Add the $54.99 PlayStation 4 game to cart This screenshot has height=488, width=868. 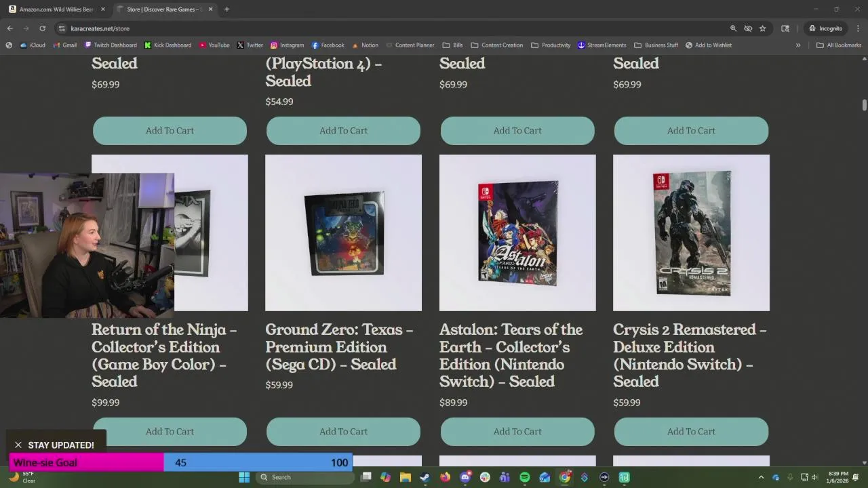(343, 131)
